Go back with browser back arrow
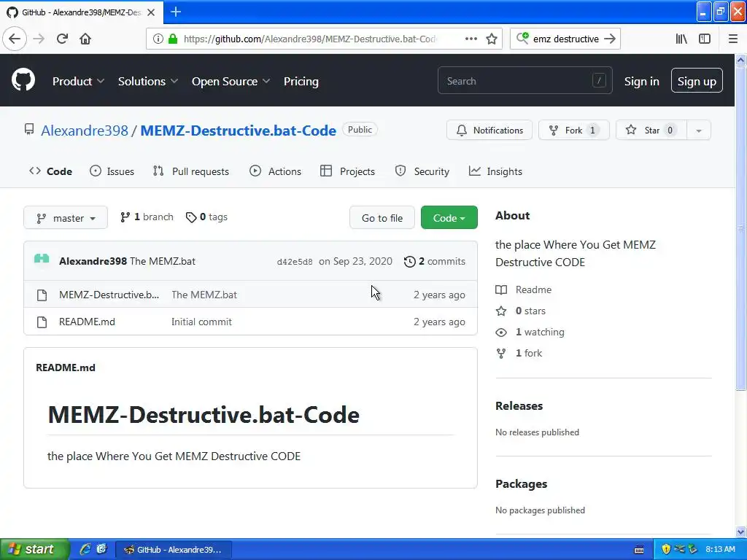 coord(15,39)
